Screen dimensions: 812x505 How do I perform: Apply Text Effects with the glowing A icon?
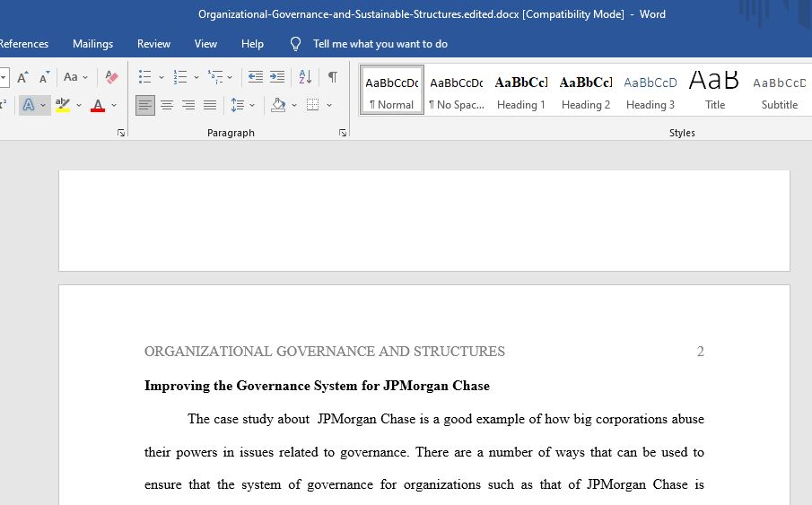pyautogui.click(x=29, y=105)
